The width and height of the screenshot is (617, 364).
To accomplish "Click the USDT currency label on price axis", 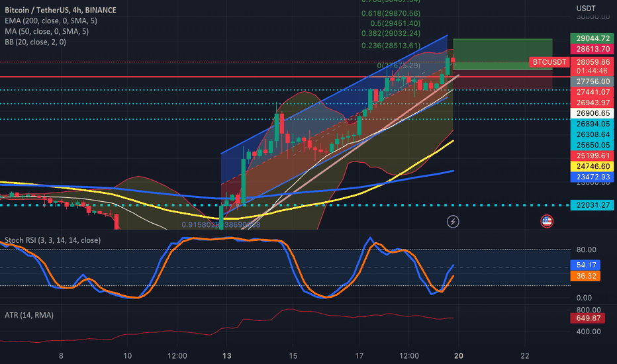I will pyautogui.click(x=586, y=8).
